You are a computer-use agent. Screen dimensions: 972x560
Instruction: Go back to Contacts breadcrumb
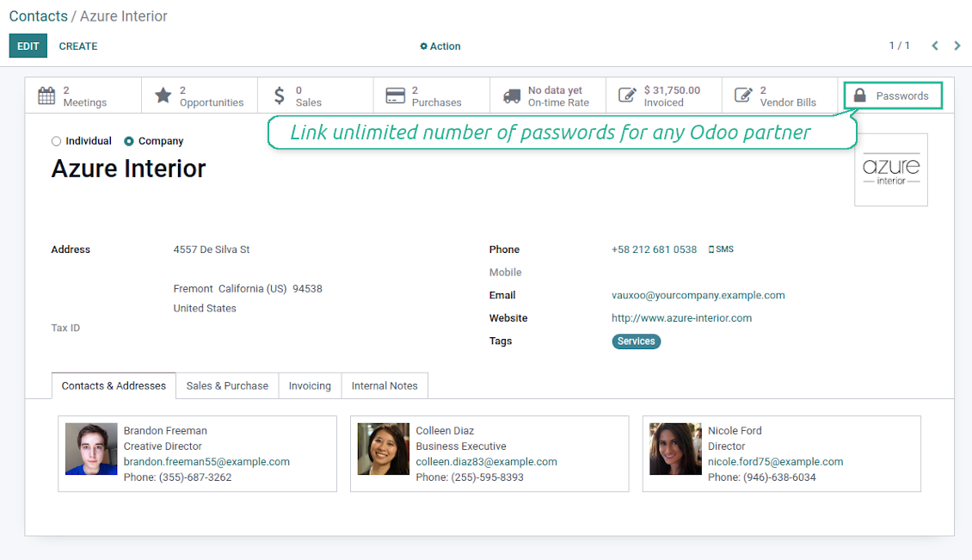click(x=39, y=16)
